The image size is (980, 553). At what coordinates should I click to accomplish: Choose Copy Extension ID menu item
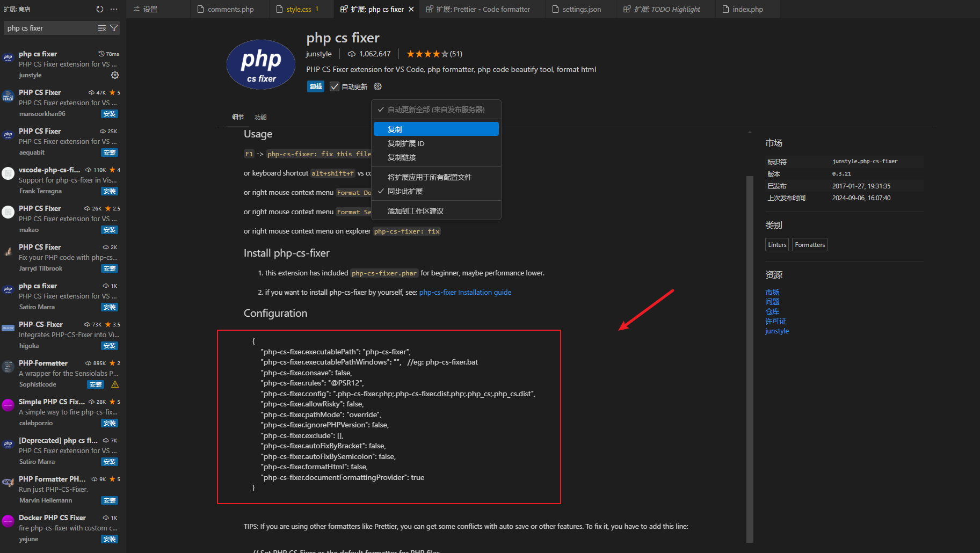(436, 143)
